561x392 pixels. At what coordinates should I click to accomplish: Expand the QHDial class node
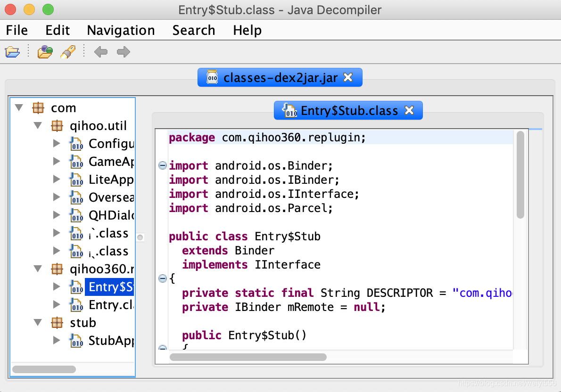tap(57, 215)
